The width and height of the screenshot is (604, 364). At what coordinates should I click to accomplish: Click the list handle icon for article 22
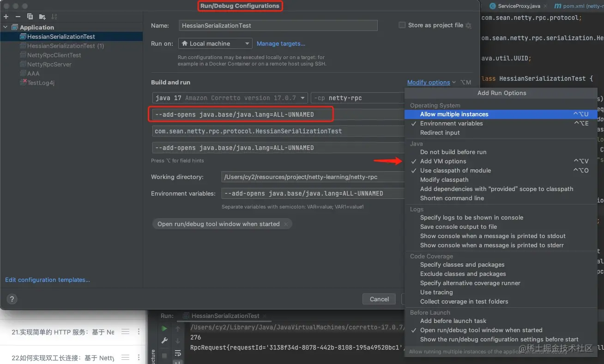(125, 358)
